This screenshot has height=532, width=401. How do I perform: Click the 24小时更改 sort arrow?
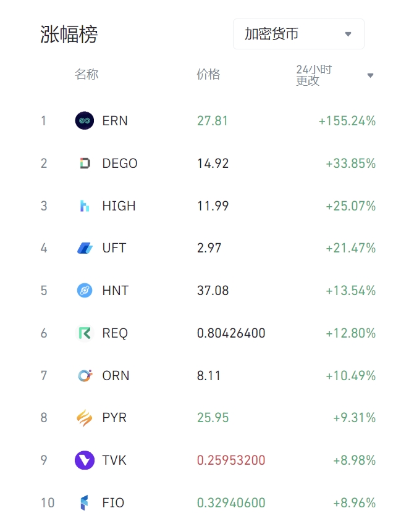coord(370,75)
